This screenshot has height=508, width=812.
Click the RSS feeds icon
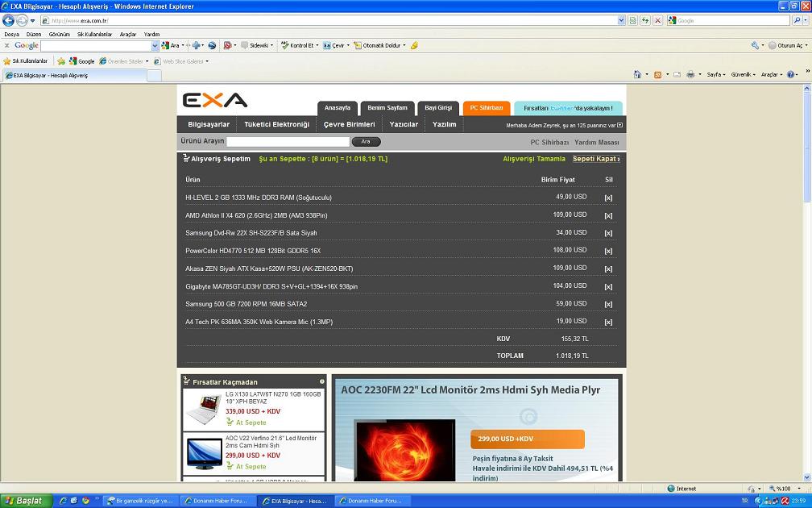(657, 75)
